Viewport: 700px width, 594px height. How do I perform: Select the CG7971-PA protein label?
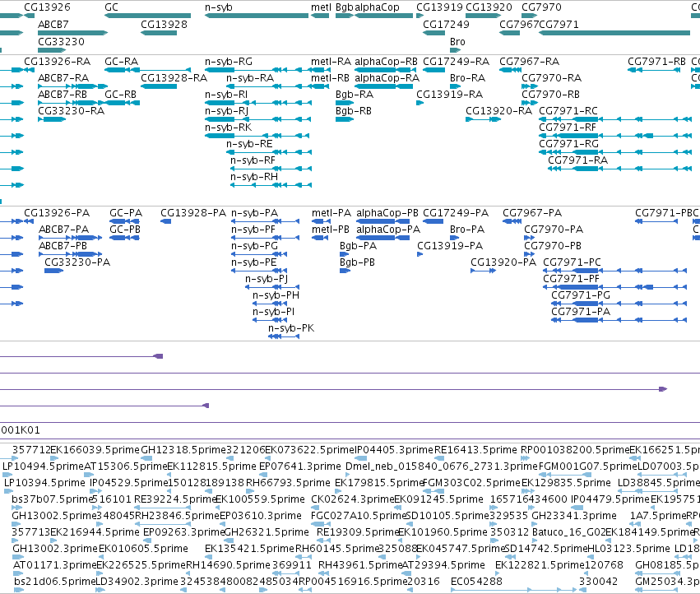581,312
